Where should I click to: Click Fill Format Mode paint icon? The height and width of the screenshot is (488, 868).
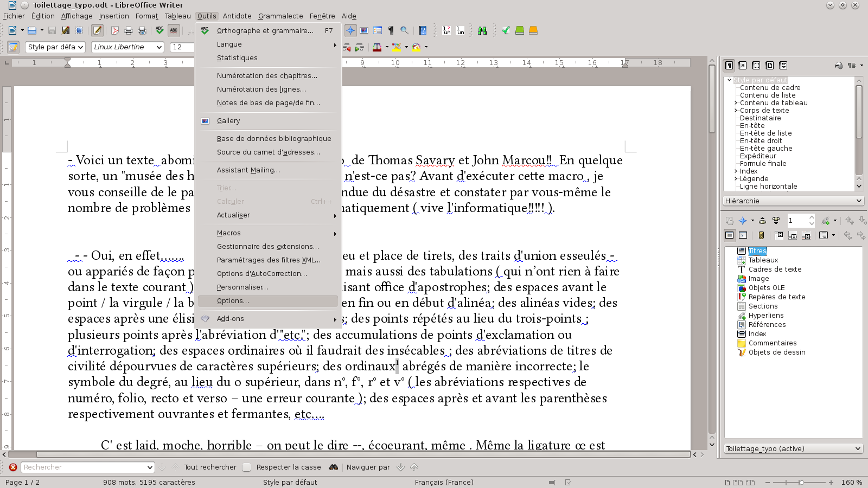(x=839, y=66)
